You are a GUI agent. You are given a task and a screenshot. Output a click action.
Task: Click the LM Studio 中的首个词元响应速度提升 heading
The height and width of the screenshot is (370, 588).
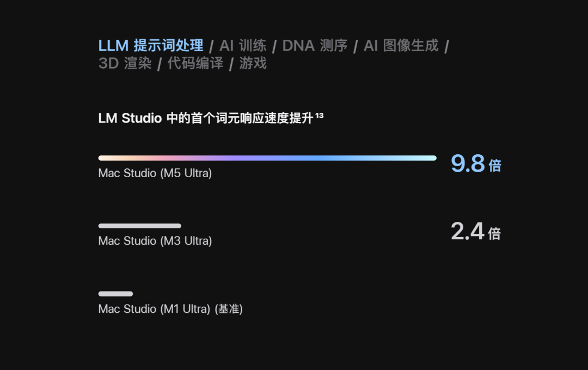(x=205, y=118)
